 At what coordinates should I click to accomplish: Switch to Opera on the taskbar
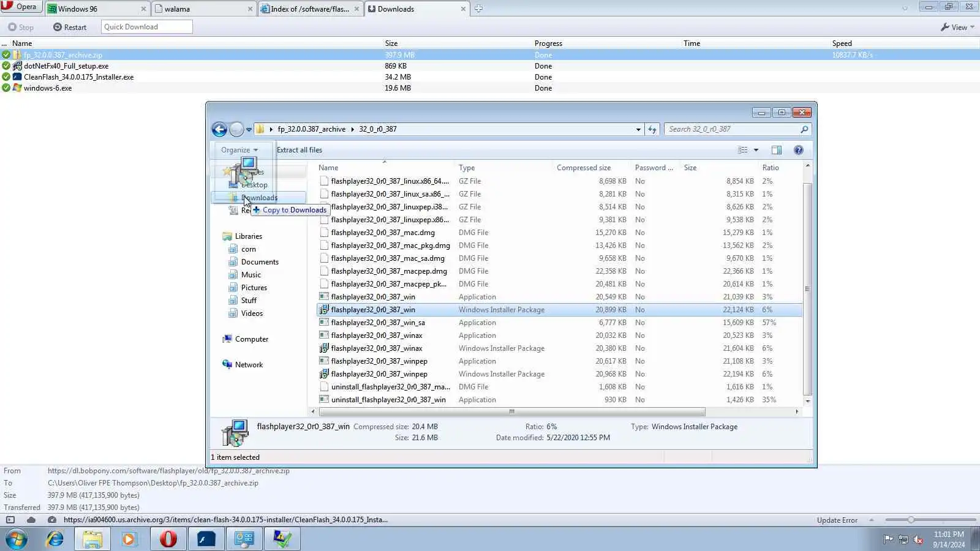tap(168, 539)
